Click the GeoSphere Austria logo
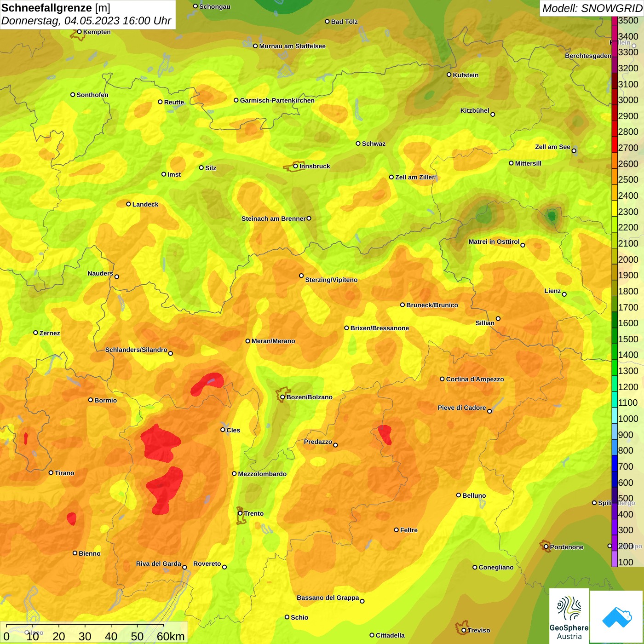The height and width of the screenshot is (644, 644). (569, 616)
